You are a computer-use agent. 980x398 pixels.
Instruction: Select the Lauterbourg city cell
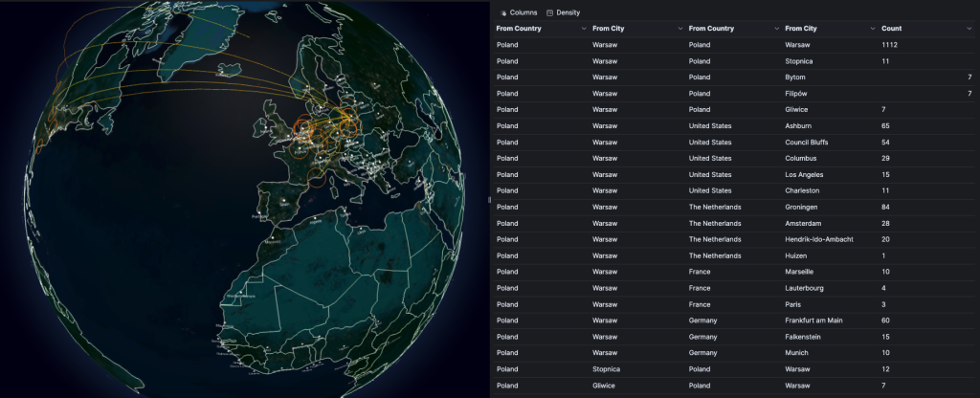pos(804,288)
